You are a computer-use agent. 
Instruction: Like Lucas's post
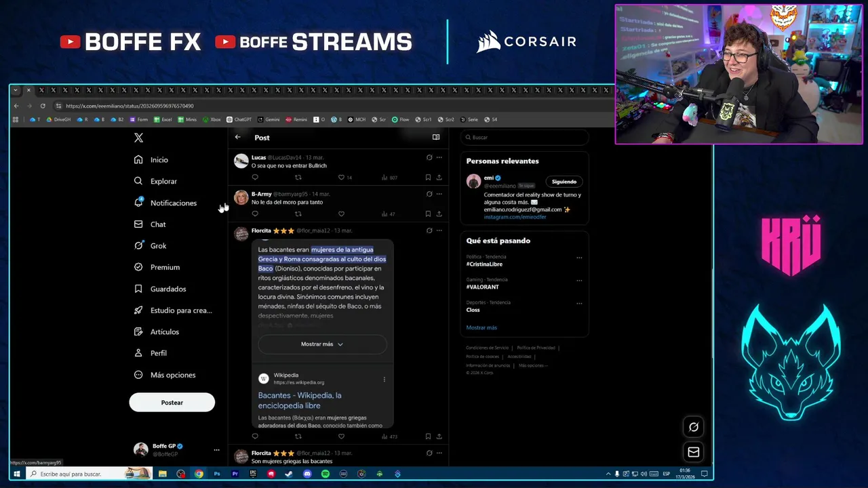[x=341, y=178]
